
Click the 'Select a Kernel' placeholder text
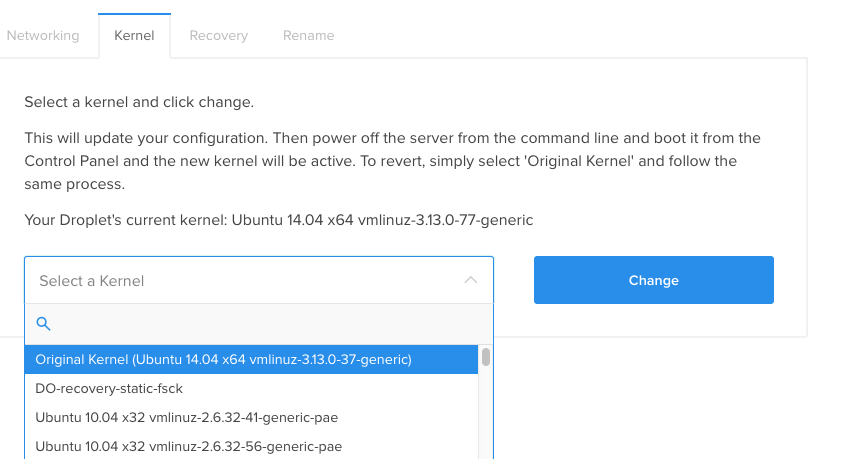pyautogui.click(x=91, y=281)
